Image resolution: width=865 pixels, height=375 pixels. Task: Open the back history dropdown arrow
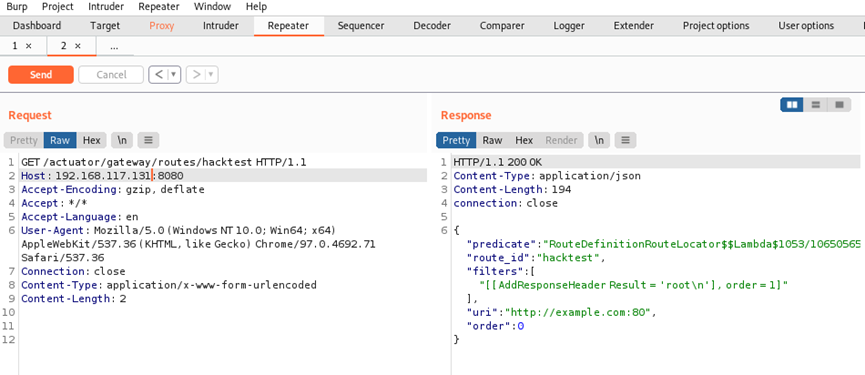(174, 74)
